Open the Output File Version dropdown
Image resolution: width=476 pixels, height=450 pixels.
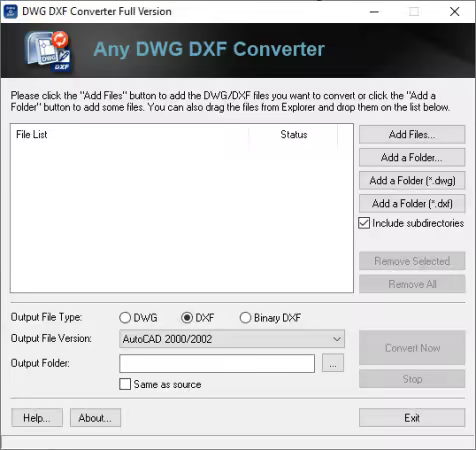tap(232, 339)
